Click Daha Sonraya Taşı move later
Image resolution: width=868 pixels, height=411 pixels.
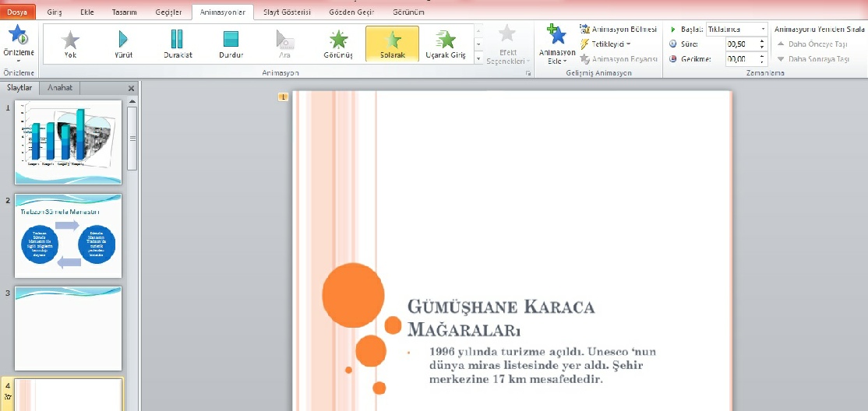[x=813, y=58]
